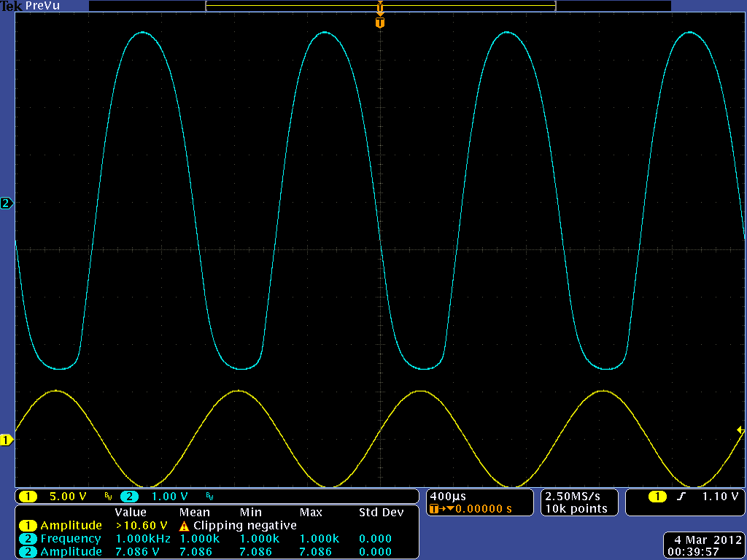Click the Frequency row Min value 1.000k
The image size is (747, 560).
pyautogui.click(x=260, y=539)
